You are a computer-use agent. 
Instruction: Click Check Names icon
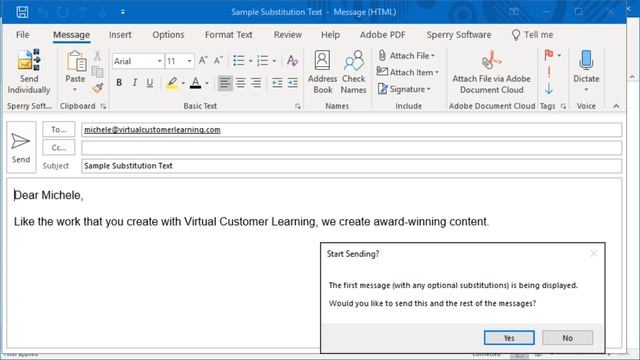click(353, 72)
